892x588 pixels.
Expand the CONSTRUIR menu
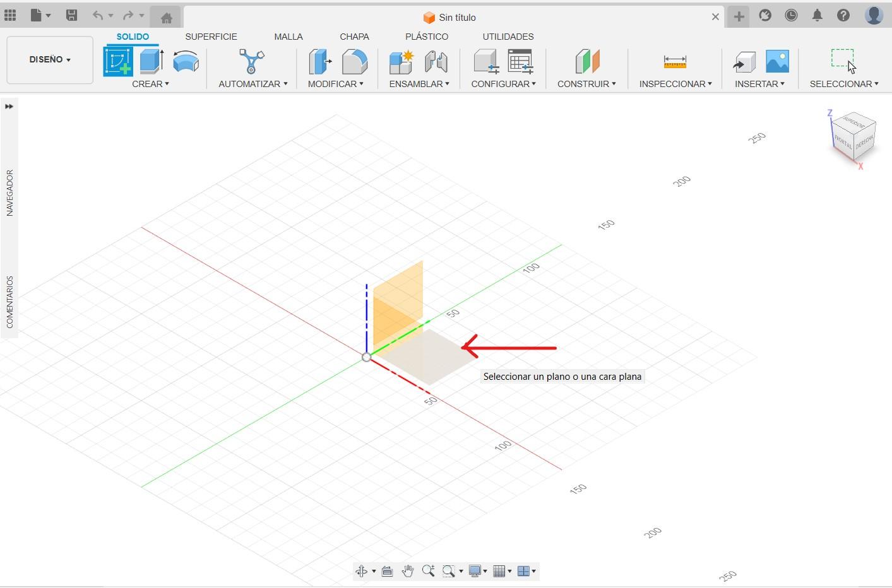coord(586,84)
